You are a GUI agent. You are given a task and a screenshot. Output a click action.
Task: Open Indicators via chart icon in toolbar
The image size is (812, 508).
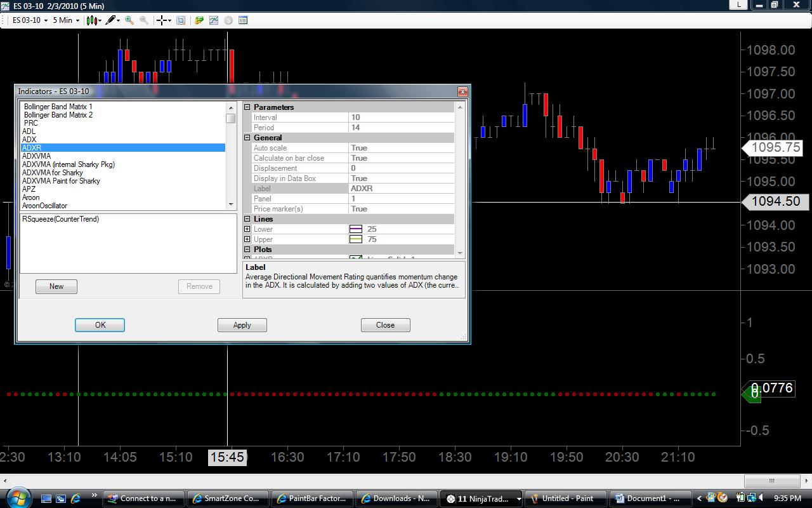click(214, 20)
